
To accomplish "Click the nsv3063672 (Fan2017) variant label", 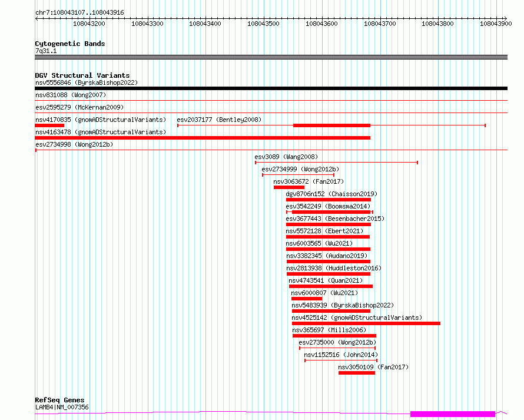I will (x=309, y=181).
